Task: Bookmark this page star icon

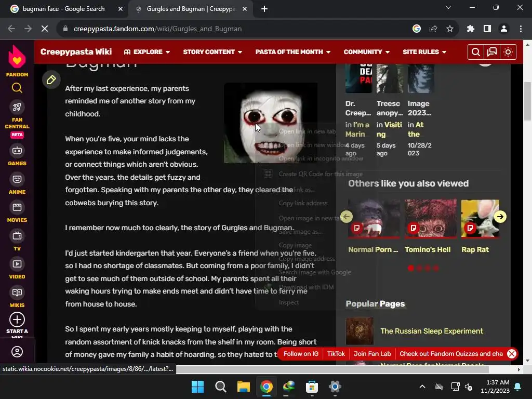Action: point(450,29)
